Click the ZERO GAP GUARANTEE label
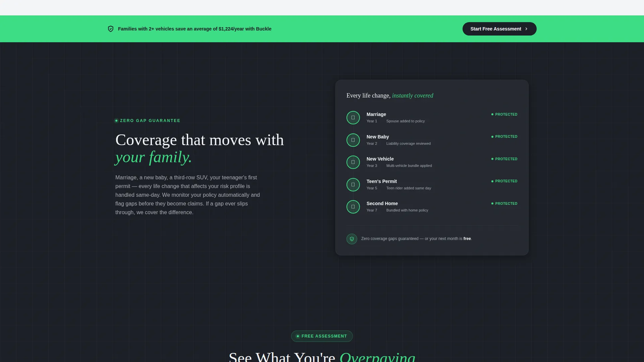 148,121
